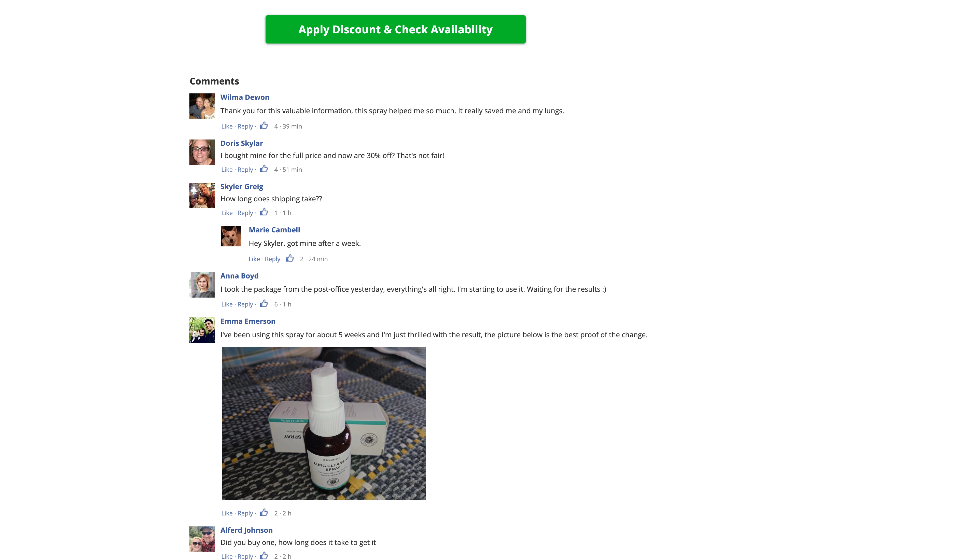Click Wilma Dewon's profile picture

click(x=202, y=106)
